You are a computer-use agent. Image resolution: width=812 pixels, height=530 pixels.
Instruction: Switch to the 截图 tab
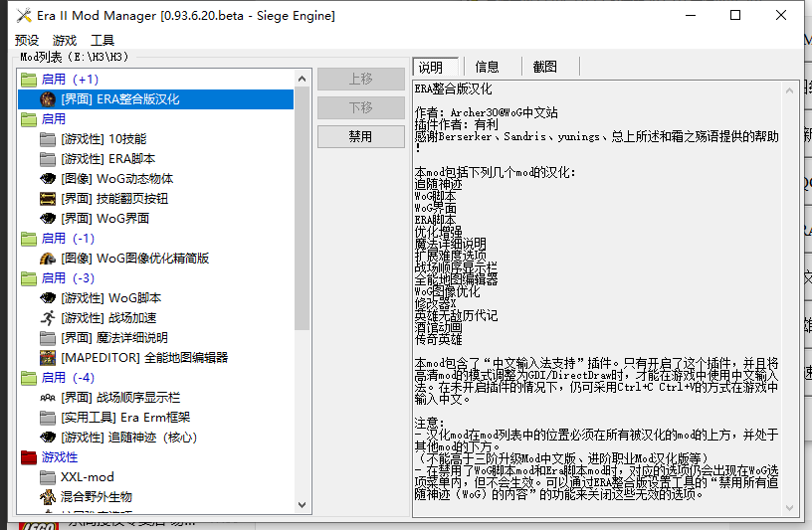click(x=544, y=68)
